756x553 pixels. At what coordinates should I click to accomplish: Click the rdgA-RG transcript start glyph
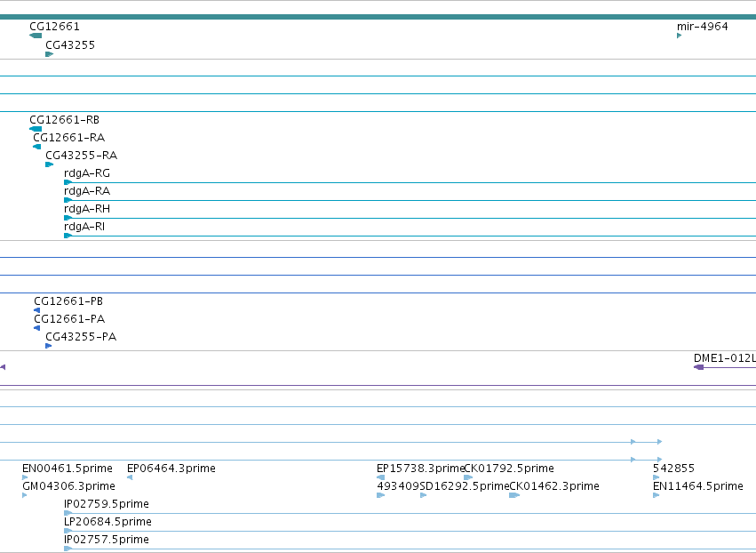tap(68, 182)
